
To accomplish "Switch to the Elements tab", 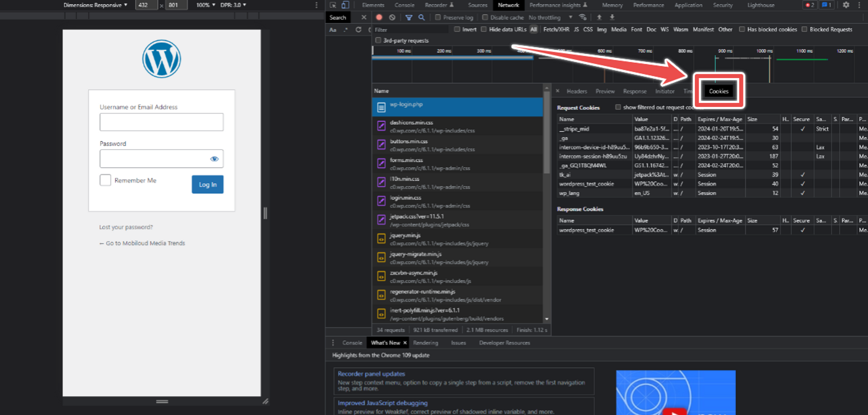I will [x=373, y=5].
